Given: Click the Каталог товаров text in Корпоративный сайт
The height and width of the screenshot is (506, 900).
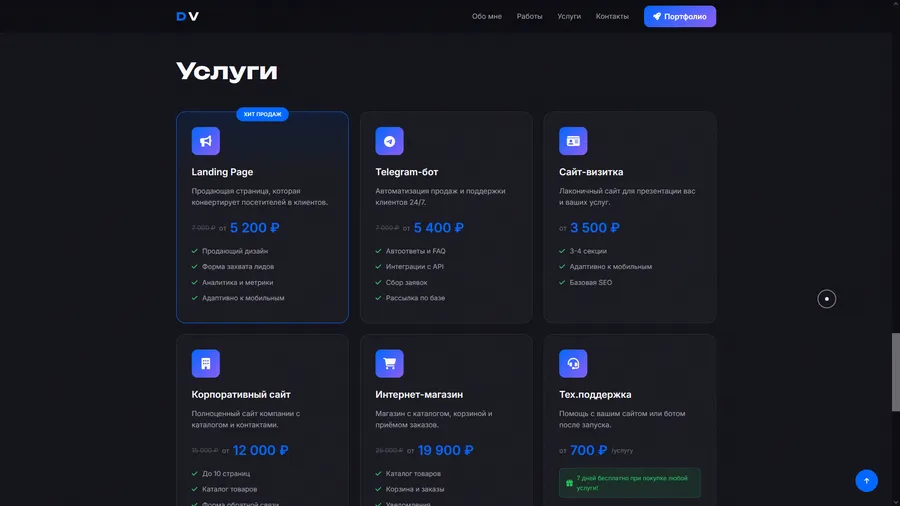Looking at the screenshot, I should pyautogui.click(x=230, y=489).
